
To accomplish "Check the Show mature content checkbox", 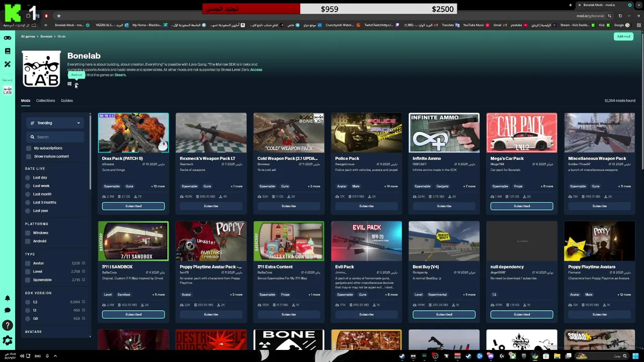I will coord(29,156).
